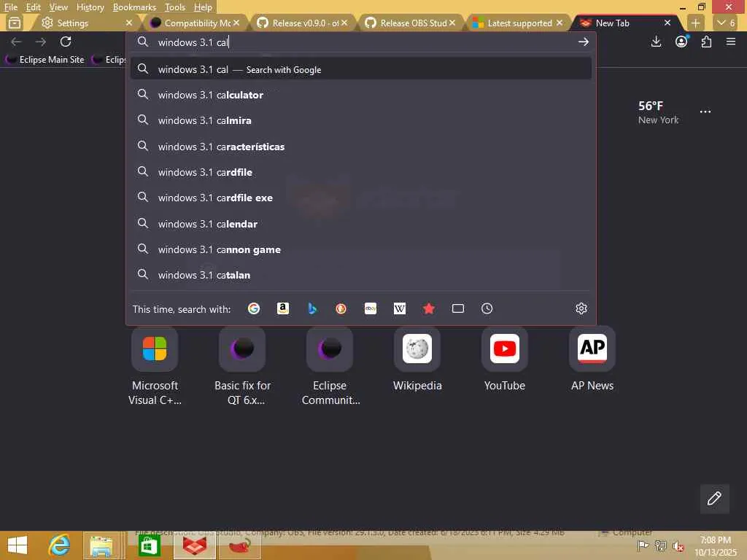The width and height of the screenshot is (747, 560).
Task: Search this time with Bing icon
Action: tap(312, 308)
